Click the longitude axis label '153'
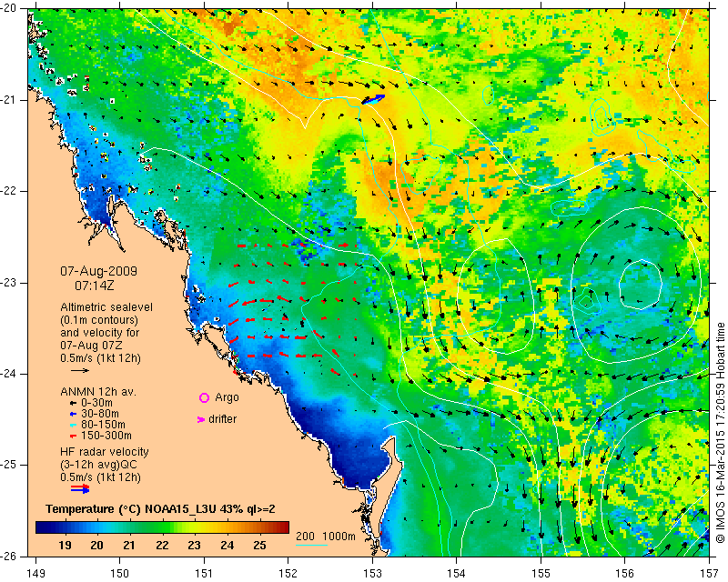 (x=372, y=574)
